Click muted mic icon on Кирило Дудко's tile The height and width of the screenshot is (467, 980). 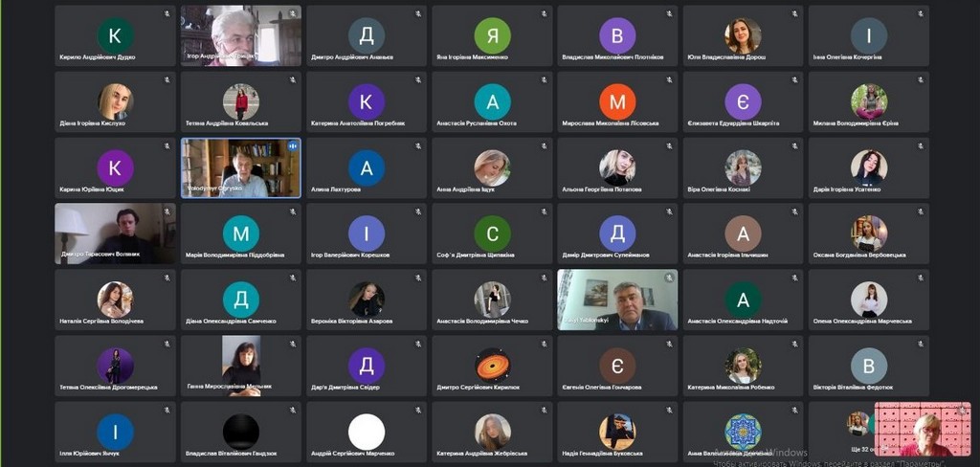point(167,13)
